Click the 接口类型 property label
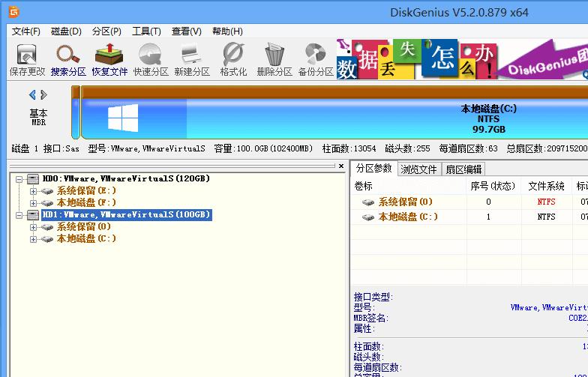This screenshot has width=588, height=377. point(373,297)
